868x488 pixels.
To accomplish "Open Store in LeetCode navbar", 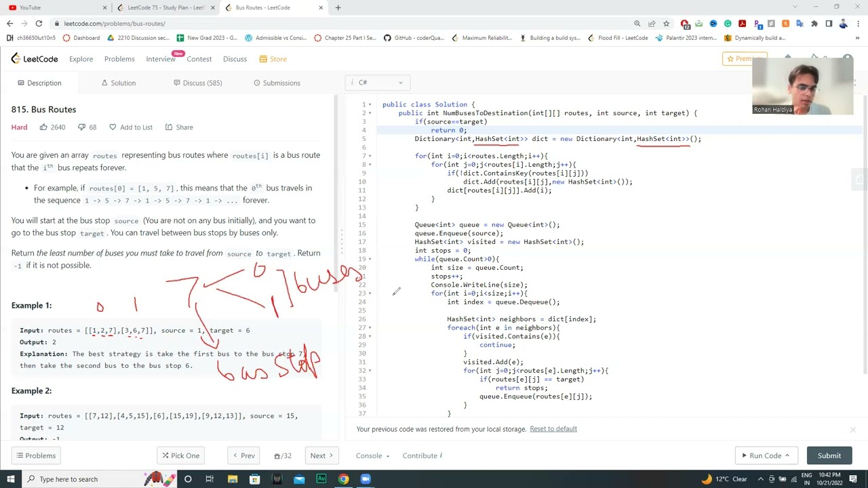I will click(x=273, y=59).
